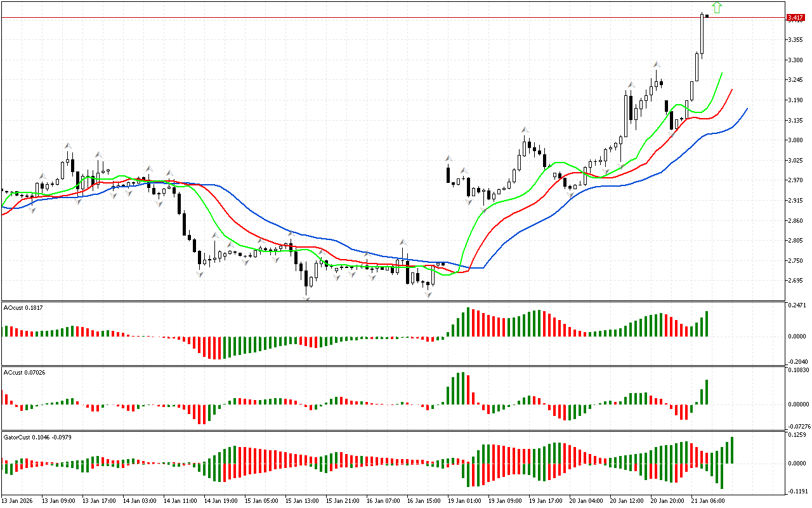
Task: Click the 2.695 price axis label
Action: pyautogui.click(x=795, y=281)
